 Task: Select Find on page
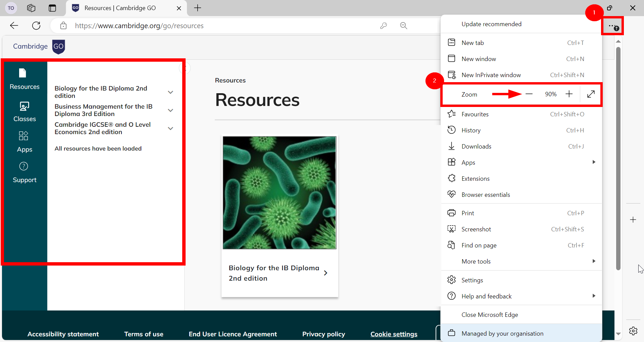(x=521, y=245)
